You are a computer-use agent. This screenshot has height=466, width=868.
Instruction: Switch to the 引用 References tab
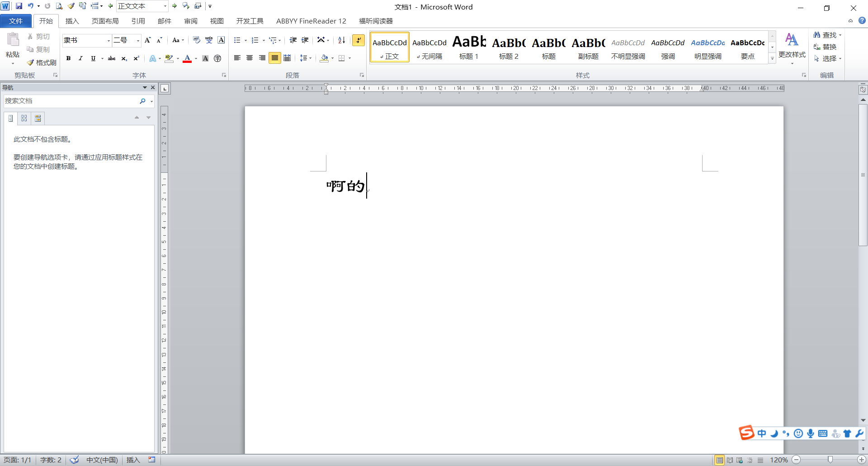point(138,21)
